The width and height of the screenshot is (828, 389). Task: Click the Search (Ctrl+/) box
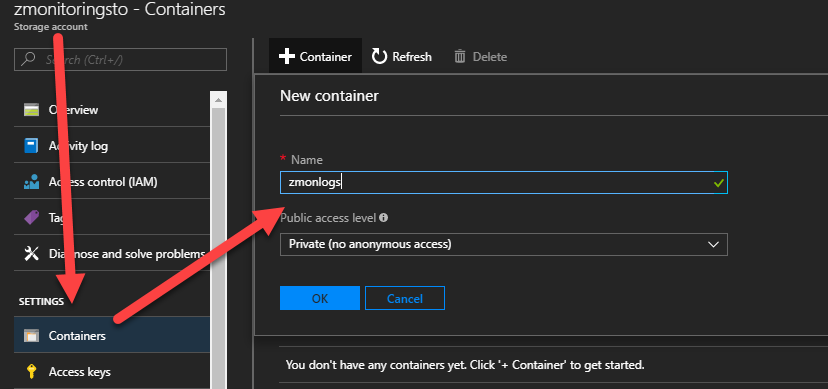coord(120,60)
